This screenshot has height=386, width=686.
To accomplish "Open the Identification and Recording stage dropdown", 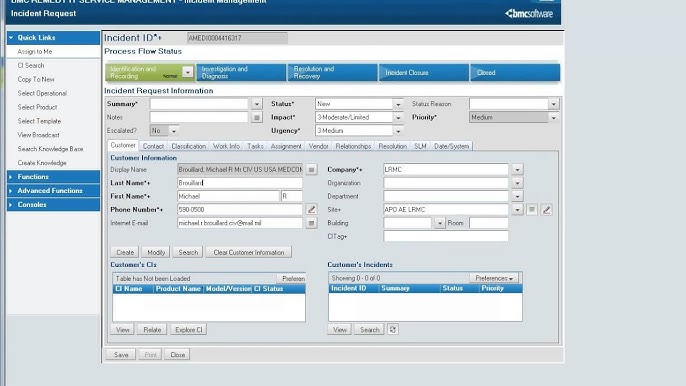I will point(187,72).
